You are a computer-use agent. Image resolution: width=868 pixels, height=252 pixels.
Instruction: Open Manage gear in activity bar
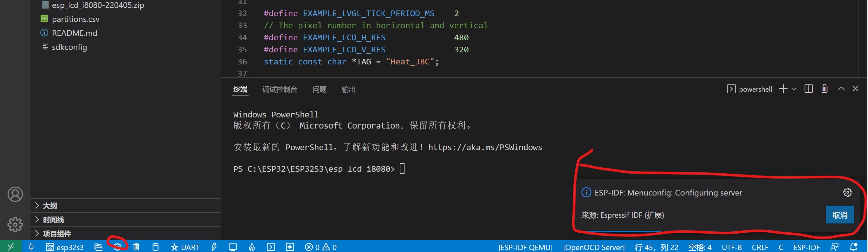click(15, 224)
